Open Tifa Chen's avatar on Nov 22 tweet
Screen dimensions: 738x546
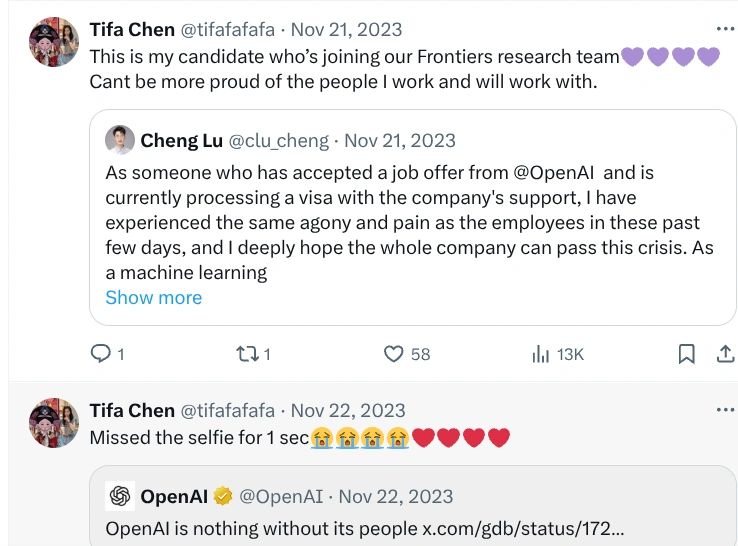tap(53, 423)
